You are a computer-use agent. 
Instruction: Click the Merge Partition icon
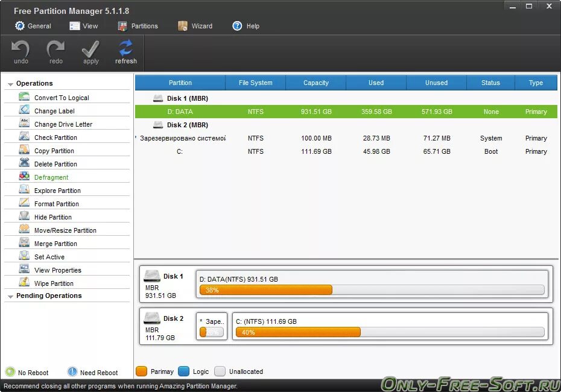pyautogui.click(x=24, y=242)
